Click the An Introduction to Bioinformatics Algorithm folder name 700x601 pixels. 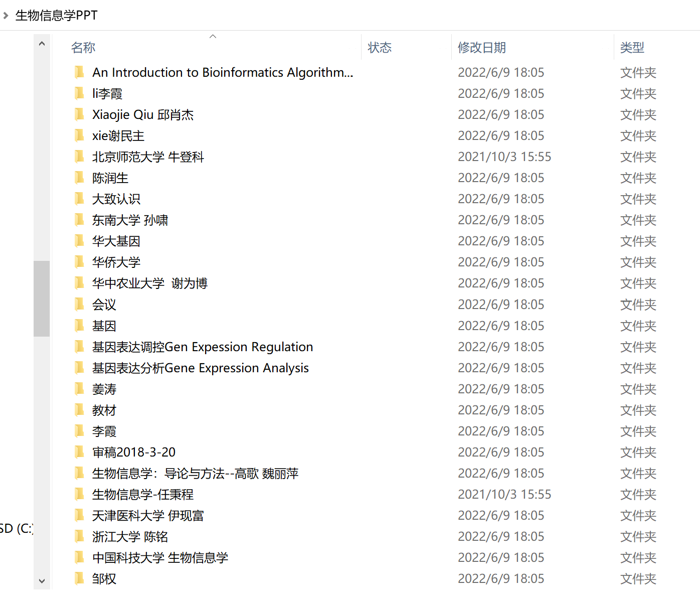pos(223,72)
